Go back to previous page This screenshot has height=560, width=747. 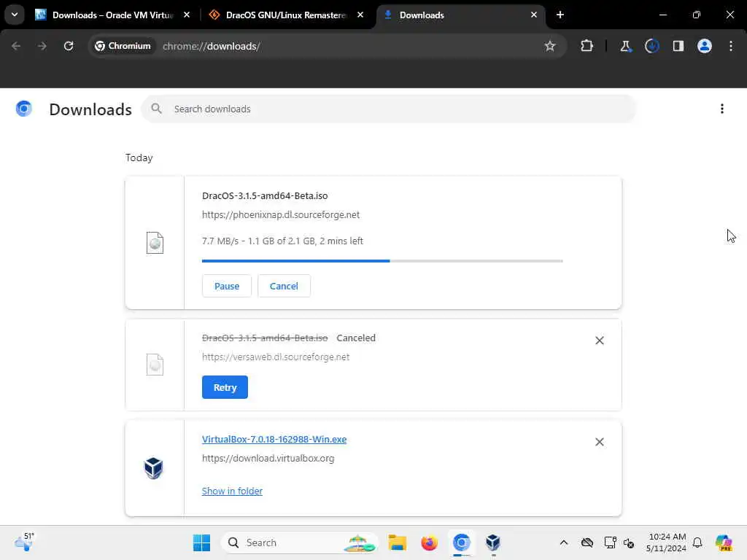pos(16,46)
